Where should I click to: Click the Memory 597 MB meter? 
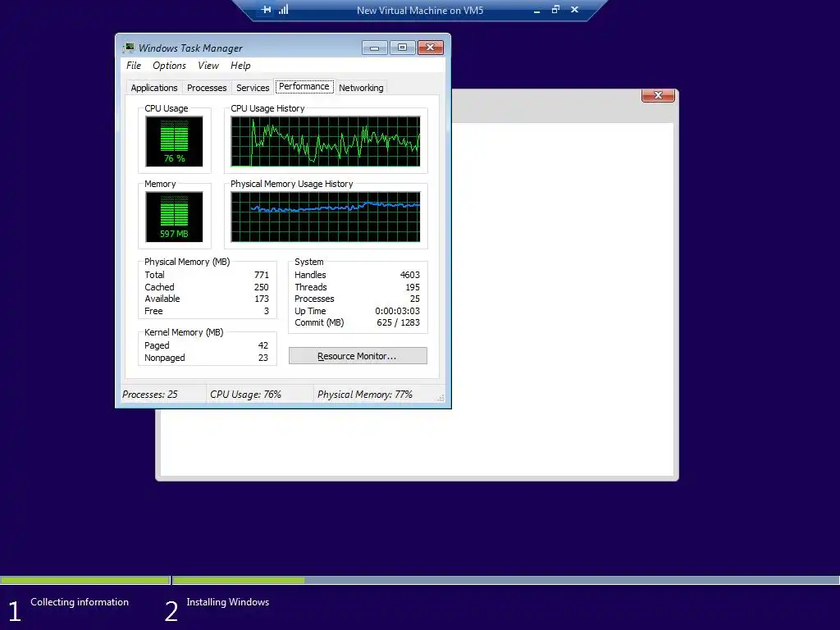174,217
